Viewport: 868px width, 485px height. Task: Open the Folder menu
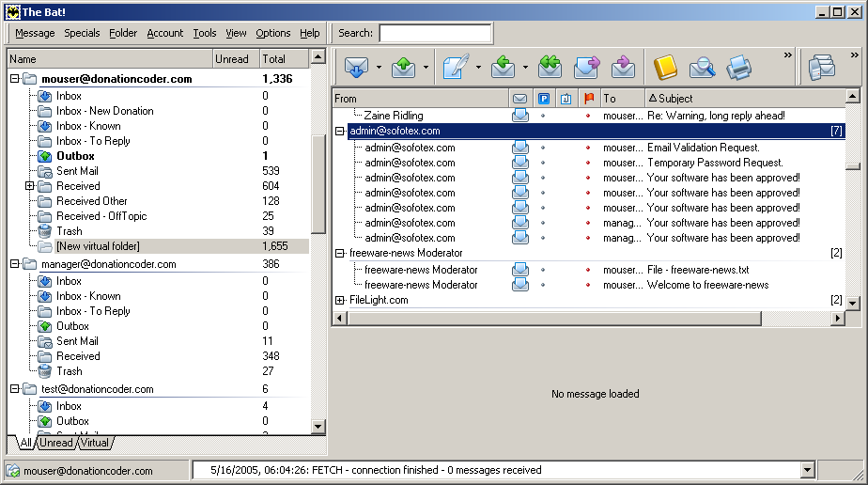point(123,33)
